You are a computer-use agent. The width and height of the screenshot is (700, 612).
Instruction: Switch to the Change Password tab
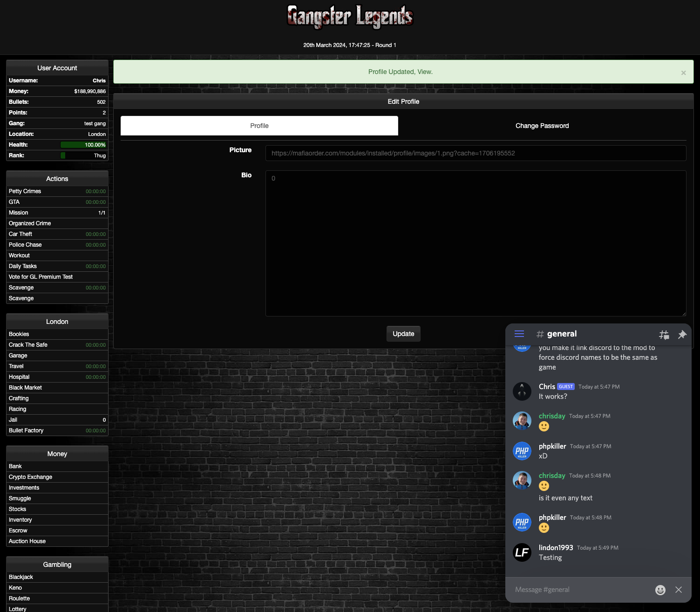[x=542, y=126]
